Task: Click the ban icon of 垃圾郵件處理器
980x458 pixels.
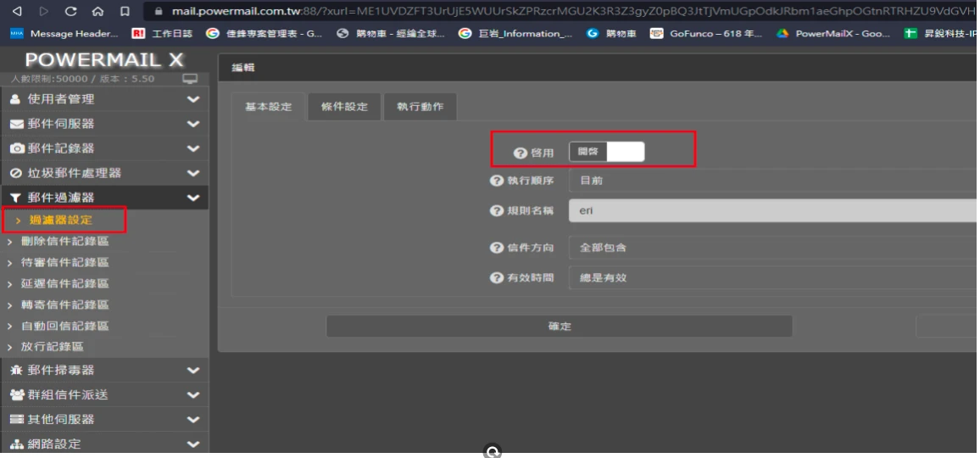Action: click(16, 173)
